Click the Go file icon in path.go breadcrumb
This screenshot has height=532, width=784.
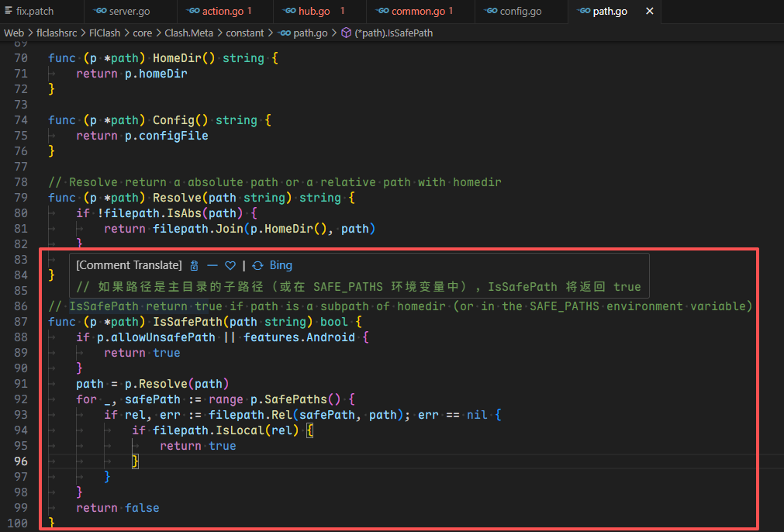(x=284, y=33)
